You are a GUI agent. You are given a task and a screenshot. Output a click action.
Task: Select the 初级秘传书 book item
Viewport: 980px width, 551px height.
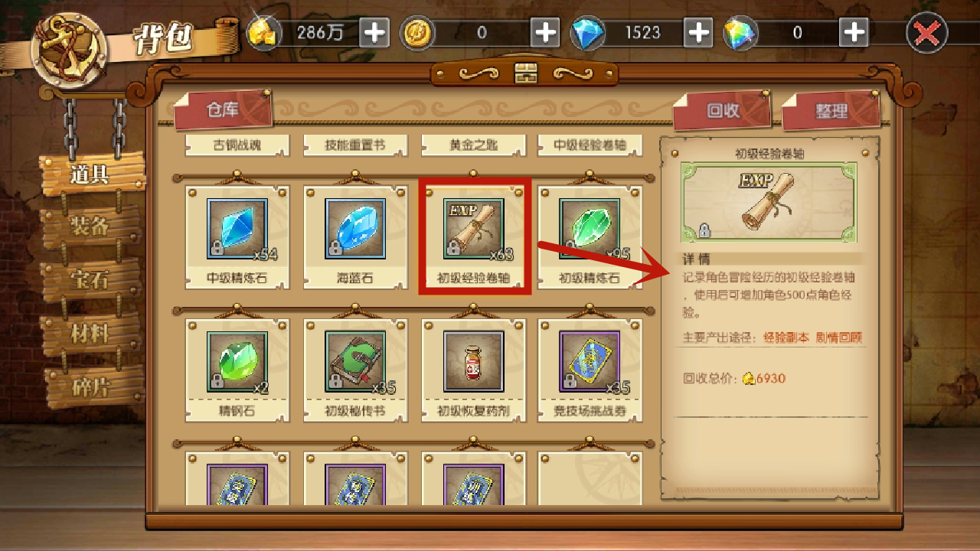tap(355, 370)
